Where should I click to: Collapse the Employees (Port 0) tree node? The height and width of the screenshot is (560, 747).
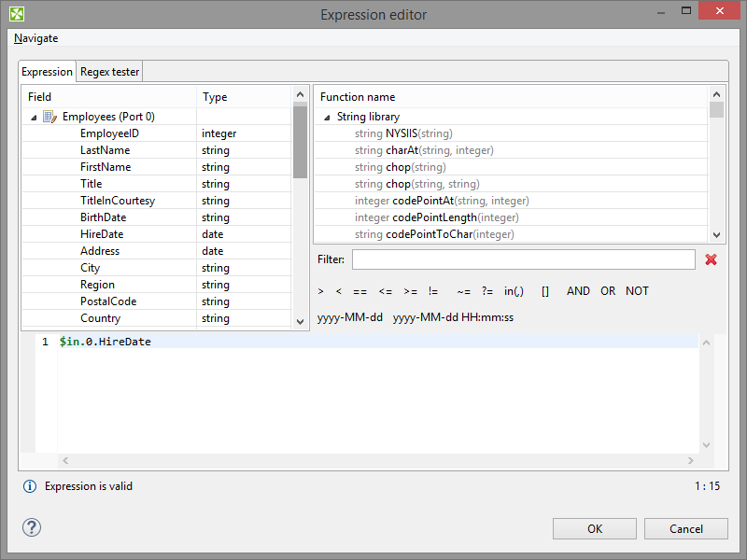(x=35, y=118)
